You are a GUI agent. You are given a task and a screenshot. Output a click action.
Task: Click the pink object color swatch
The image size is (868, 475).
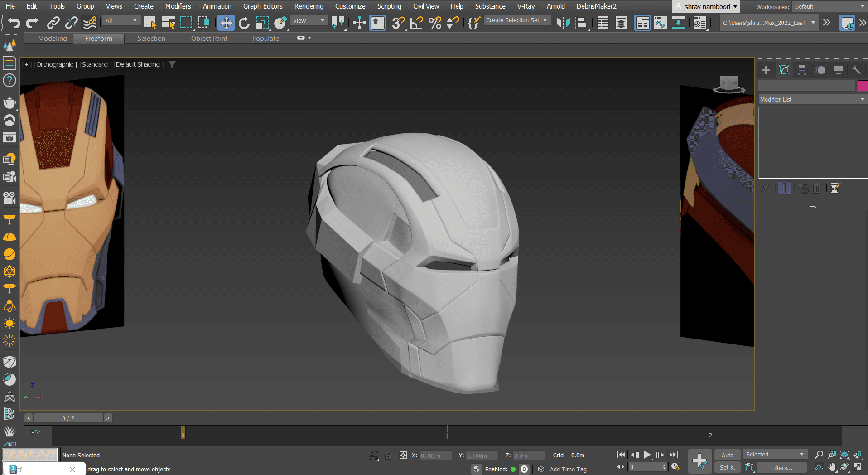(x=862, y=86)
